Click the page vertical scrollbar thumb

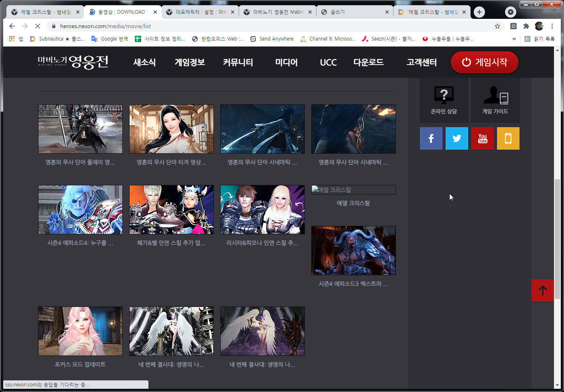[x=557, y=240]
